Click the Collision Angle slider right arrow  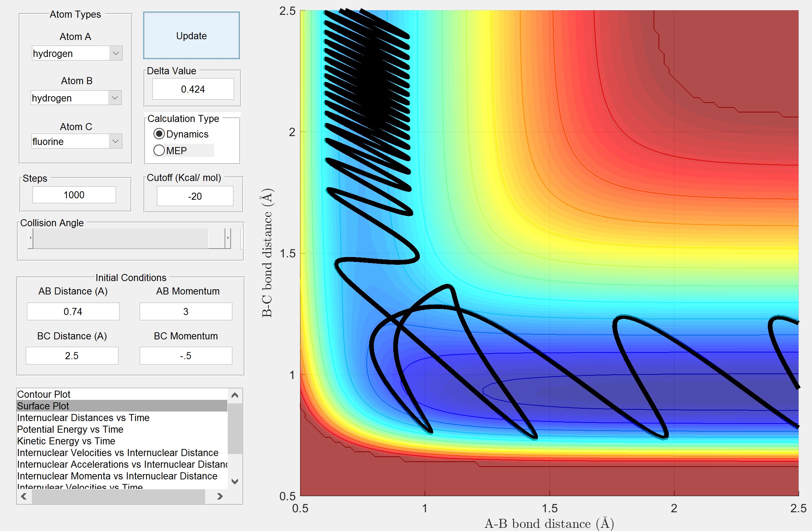228,238
